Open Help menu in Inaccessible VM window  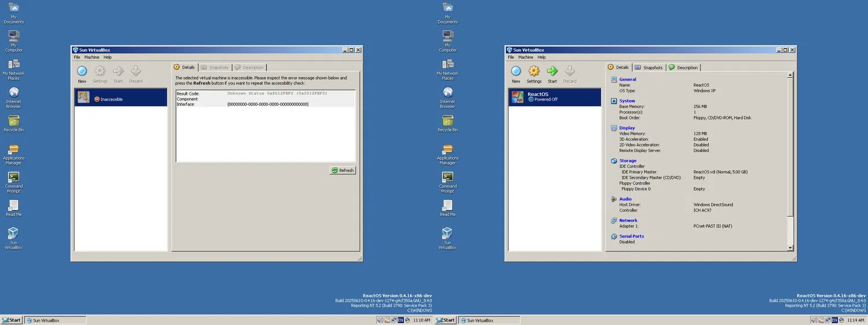pos(108,57)
